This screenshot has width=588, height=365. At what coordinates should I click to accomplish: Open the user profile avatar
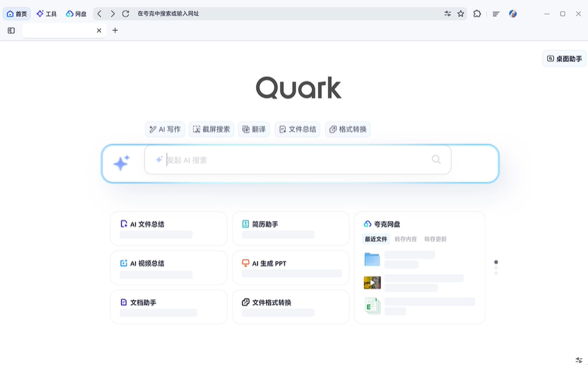512,14
